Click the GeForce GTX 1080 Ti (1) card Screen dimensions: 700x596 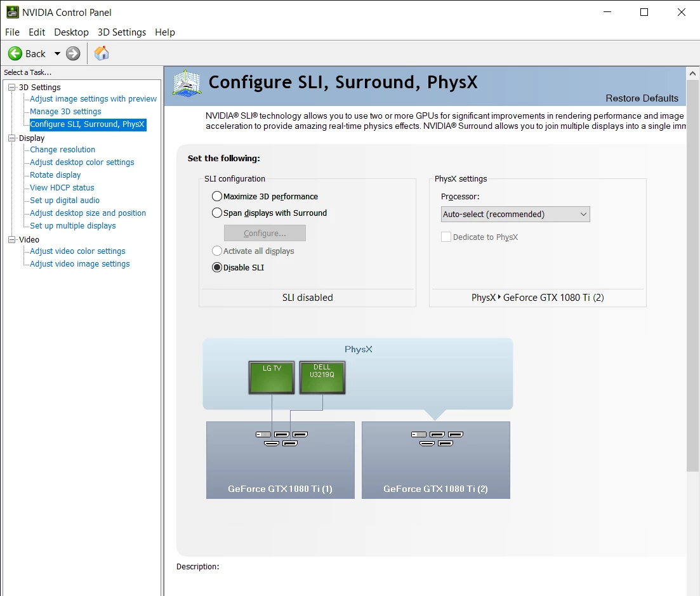coord(281,460)
